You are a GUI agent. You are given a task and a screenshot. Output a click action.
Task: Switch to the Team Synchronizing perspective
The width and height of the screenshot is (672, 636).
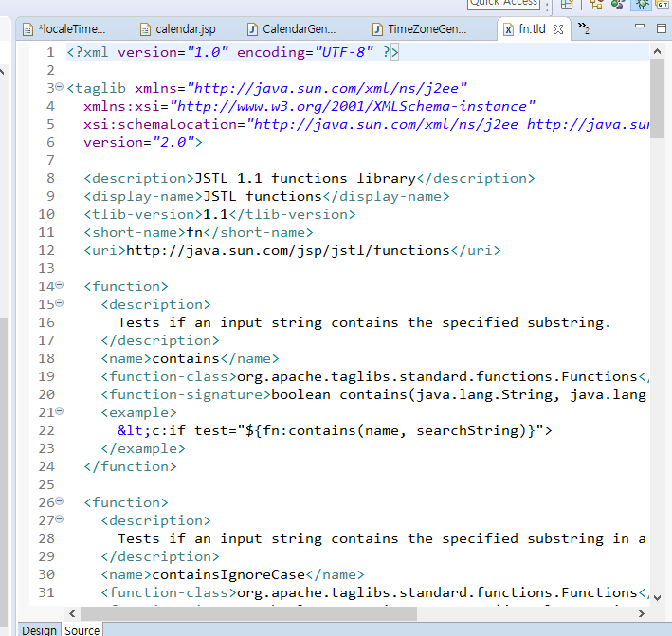pyautogui.click(x=596, y=4)
